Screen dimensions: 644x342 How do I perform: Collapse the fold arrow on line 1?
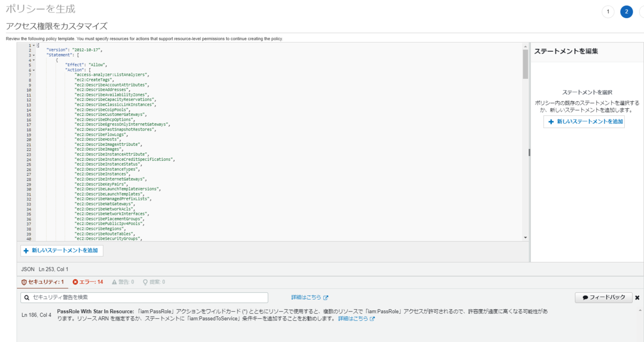point(33,45)
